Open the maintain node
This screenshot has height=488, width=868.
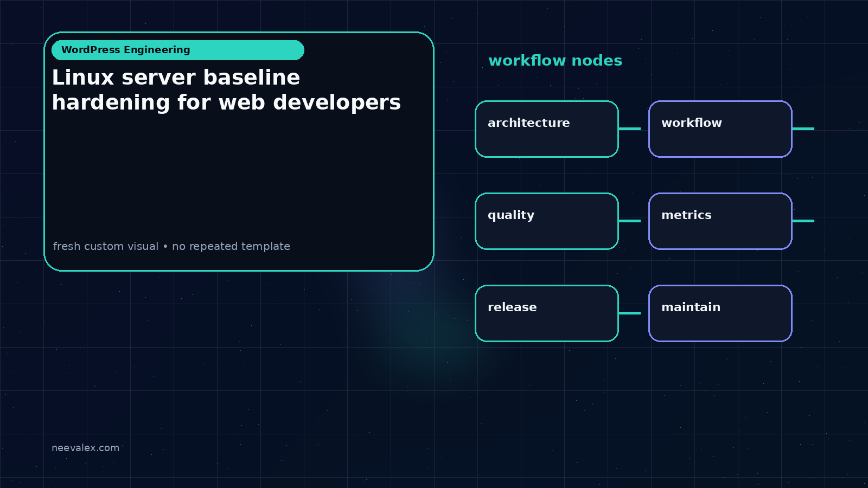click(x=720, y=313)
